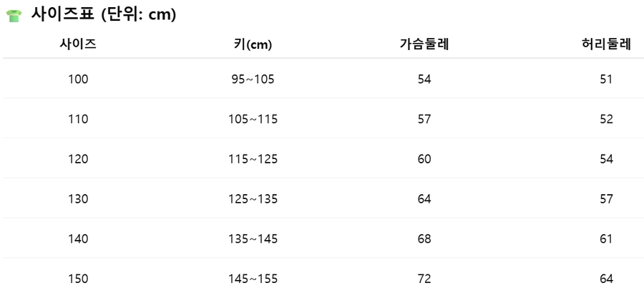Viewport: 644px width, 308px height.
Task: Click chest value 72 cell
Action: (424, 279)
